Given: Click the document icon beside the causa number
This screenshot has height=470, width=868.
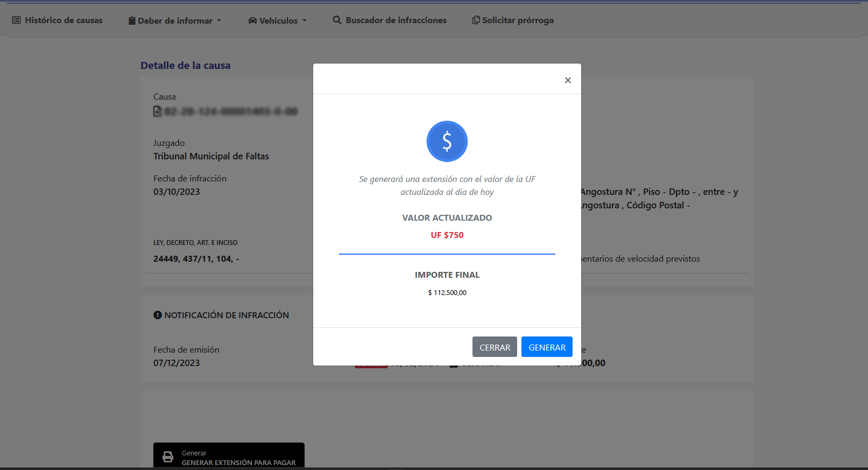Looking at the screenshot, I should pos(158,111).
